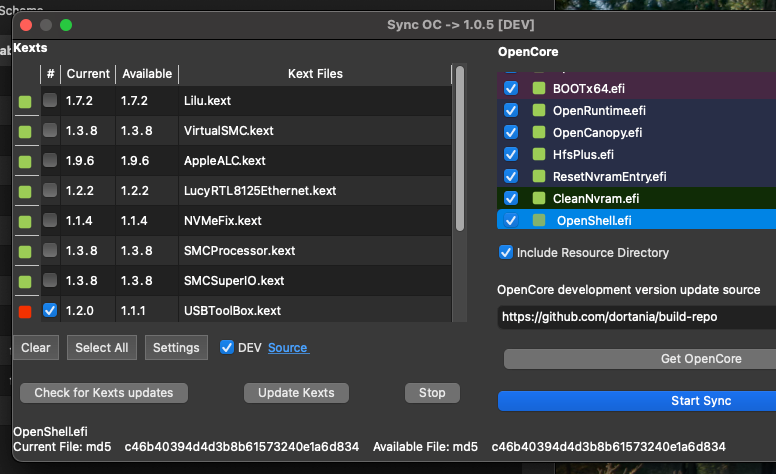Uncheck the USBToolBox.kext selection checkbox
The image size is (776, 474).
pyautogui.click(x=50, y=310)
